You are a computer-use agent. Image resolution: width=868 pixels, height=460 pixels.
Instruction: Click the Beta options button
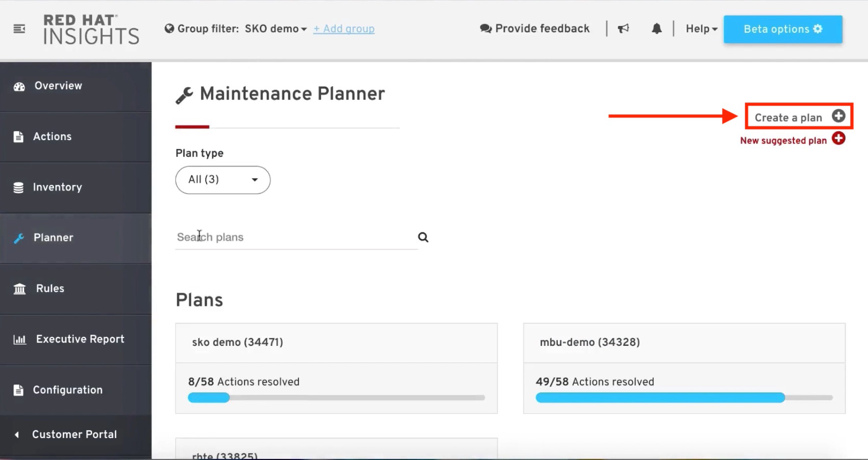pos(783,29)
